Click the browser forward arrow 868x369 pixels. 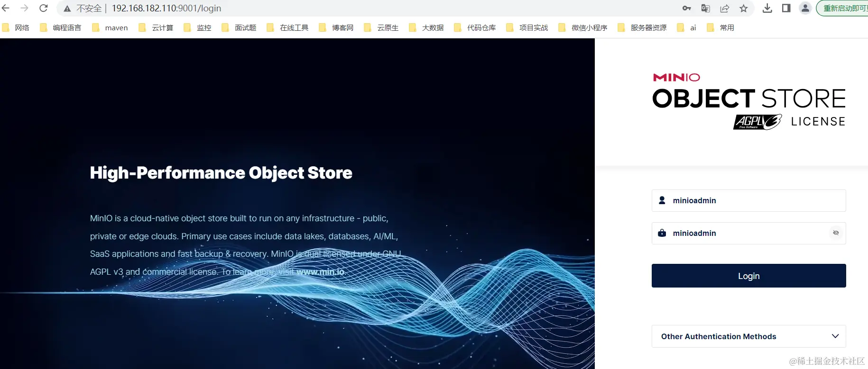click(x=25, y=8)
